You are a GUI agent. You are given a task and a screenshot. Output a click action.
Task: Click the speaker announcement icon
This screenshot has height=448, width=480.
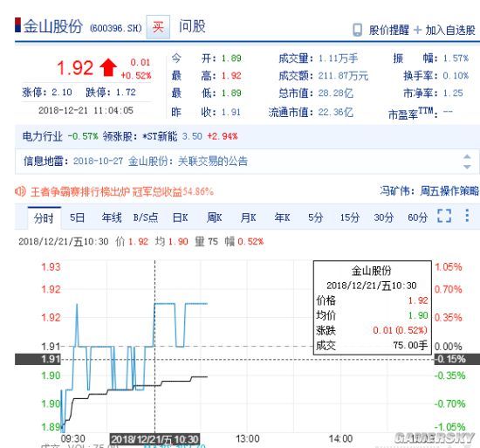pyautogui.click(x=20, y=191)
